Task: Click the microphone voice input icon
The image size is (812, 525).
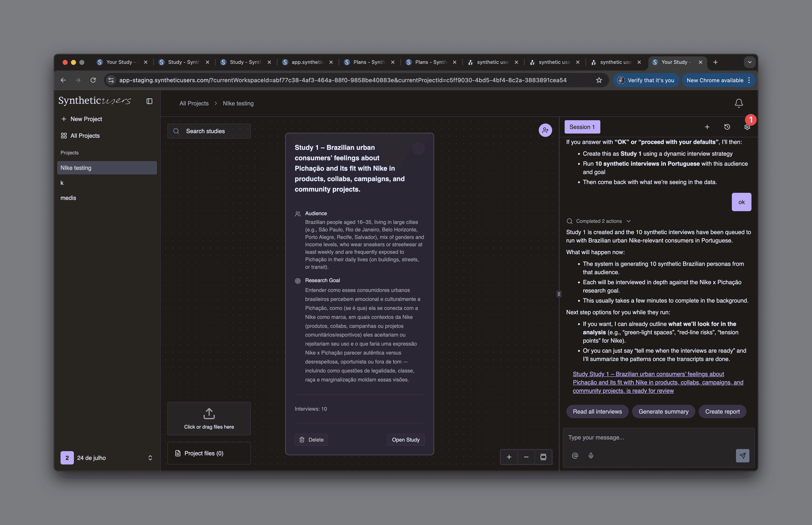Action: point(591,456)
